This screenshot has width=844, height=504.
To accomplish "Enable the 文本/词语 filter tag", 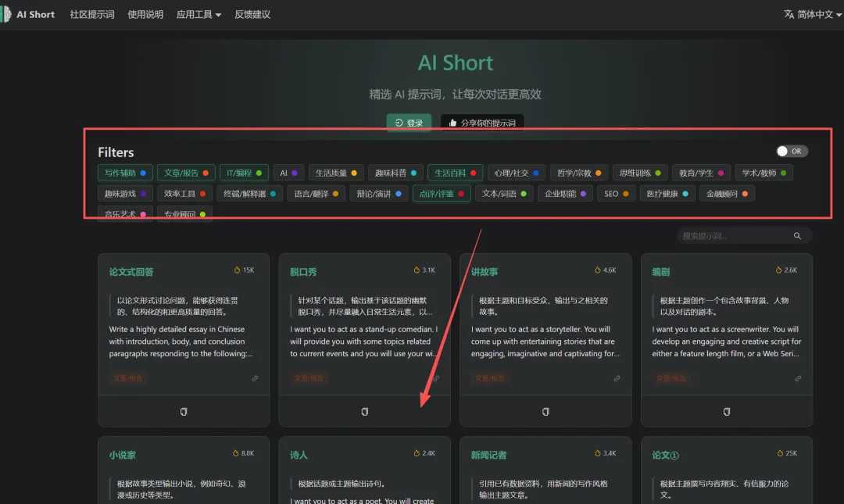I will (x=504, y=193).
